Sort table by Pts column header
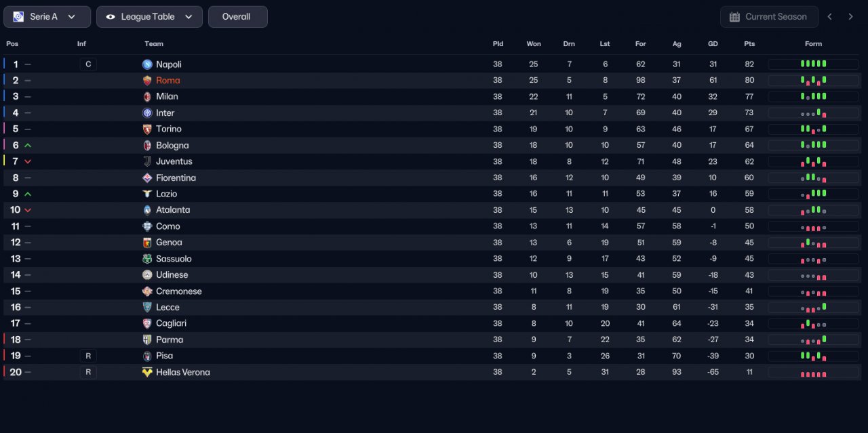This screenshot has width=868, height=433. point(749,44)
